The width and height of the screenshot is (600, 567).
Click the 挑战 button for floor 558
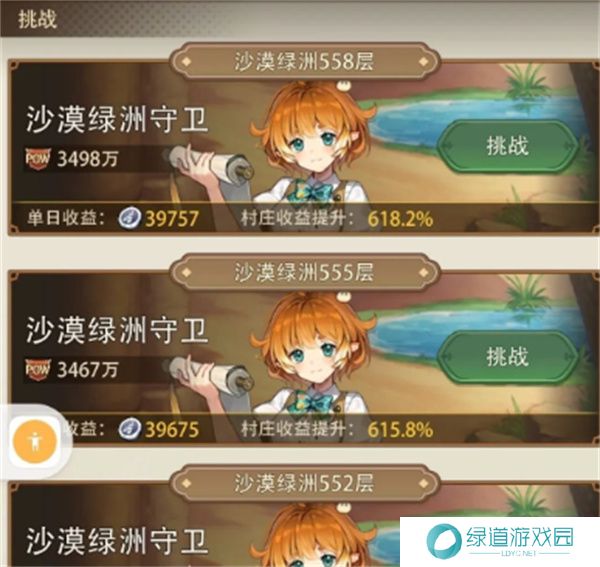[x=507, y=146]
